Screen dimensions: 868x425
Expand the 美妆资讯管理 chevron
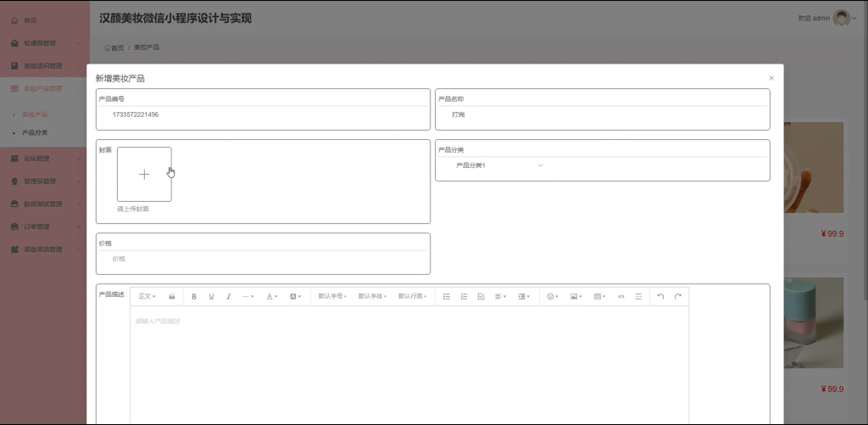click(79, 249)
